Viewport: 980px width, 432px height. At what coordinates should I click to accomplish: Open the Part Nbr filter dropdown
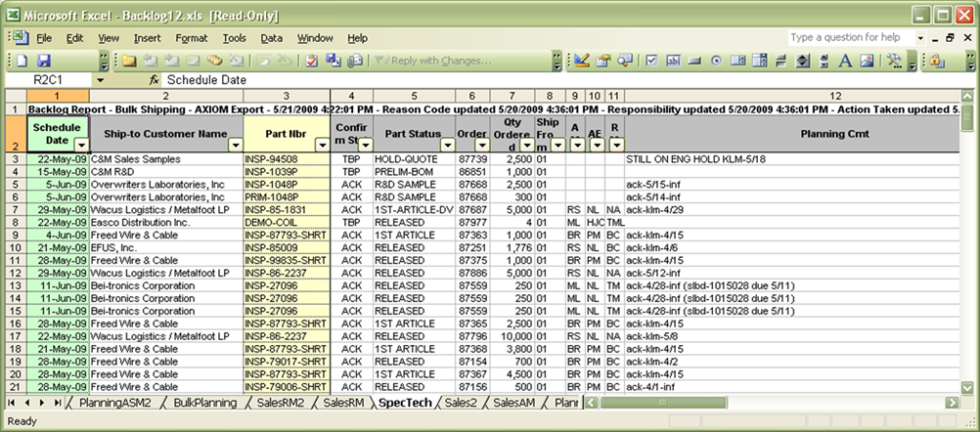click(322, 145)
